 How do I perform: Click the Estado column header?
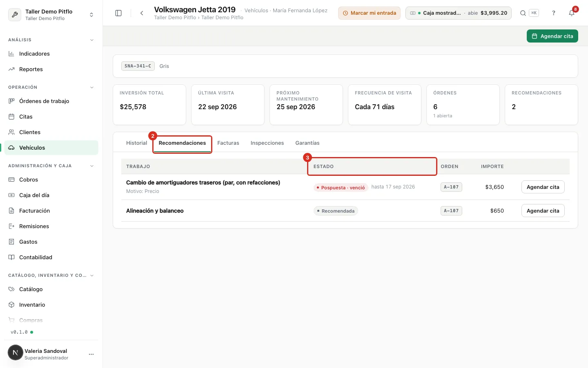(x=323, y=166)
